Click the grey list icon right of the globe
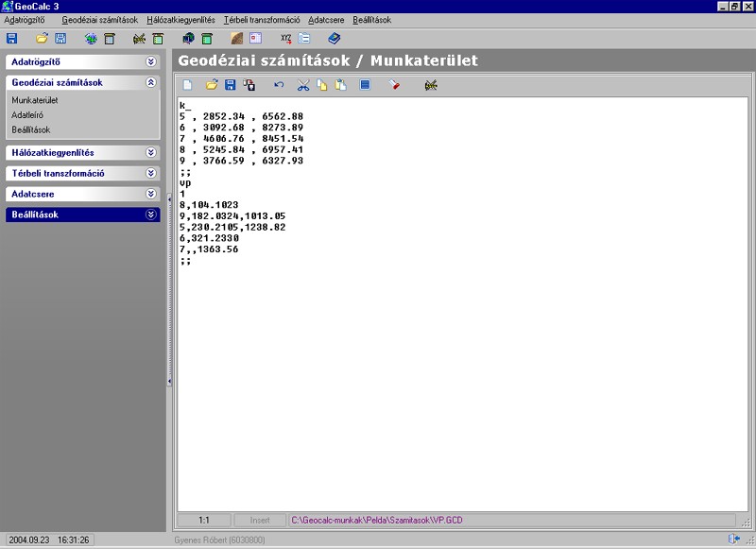The height and width of the screenshot is (549, 756). [x=110, y=39]
